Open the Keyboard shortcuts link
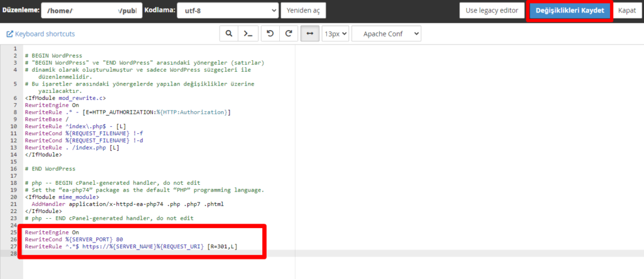Viewport: 644px width, 279px height. coord(40,34)
